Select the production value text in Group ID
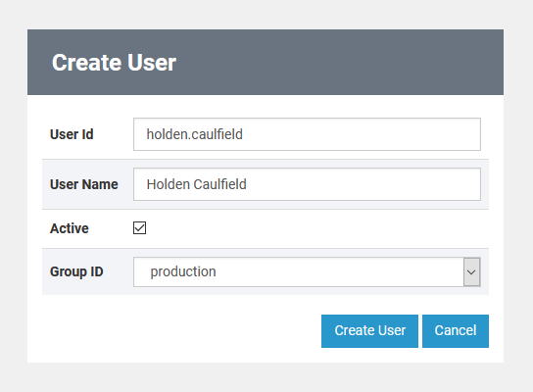533x392 pixels. coord(183,272)
